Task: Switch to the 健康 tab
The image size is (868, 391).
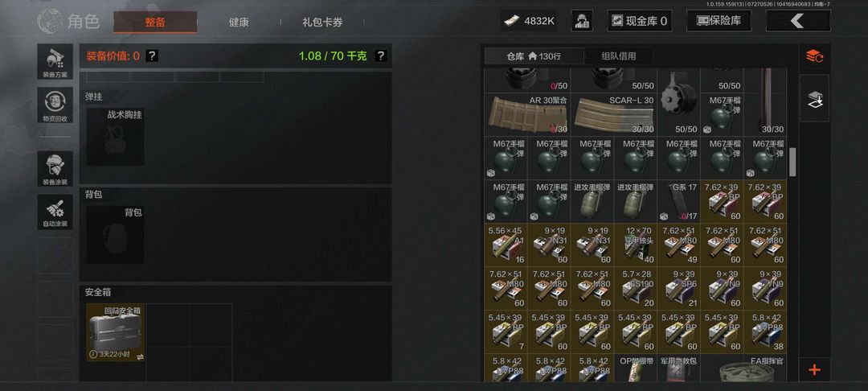Action: (x=239, y=23)
